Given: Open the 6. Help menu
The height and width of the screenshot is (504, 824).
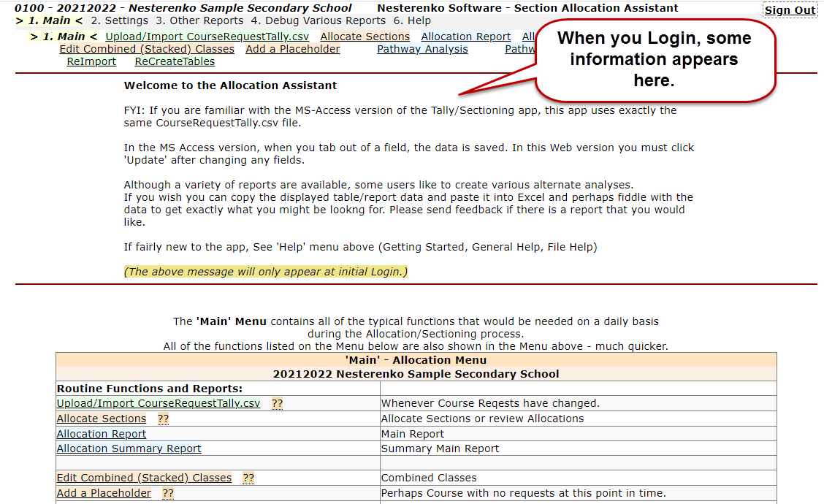Looking at the screenshot, I should coord(412,20).
